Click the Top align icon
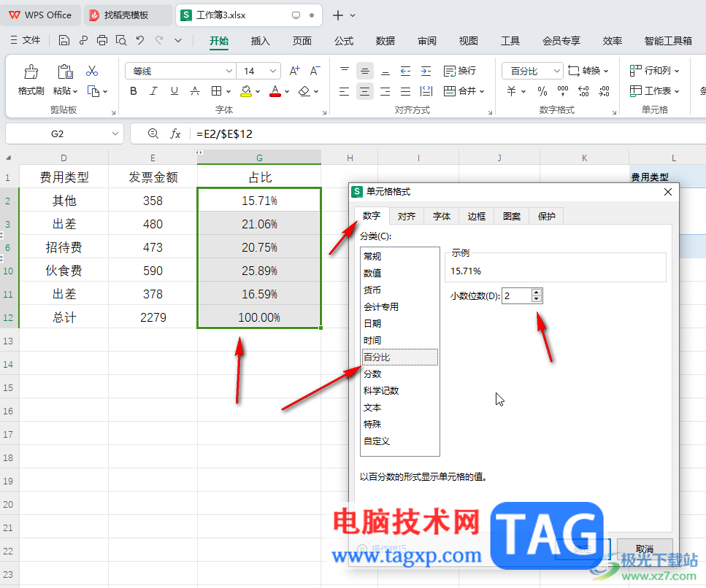Image resolution: width=706 pixels, height=588 pixels. pos(345,71)
